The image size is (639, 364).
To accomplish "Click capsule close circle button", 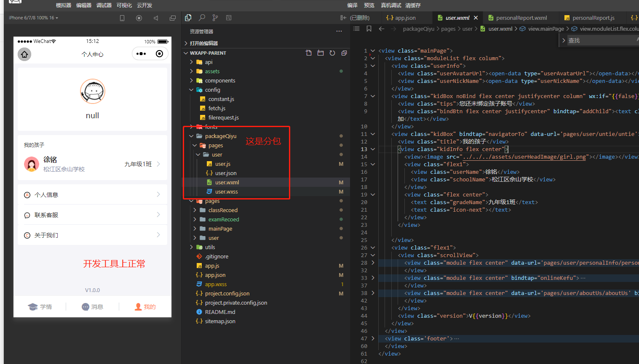I will pyautogui.click(x=159, y=54).
